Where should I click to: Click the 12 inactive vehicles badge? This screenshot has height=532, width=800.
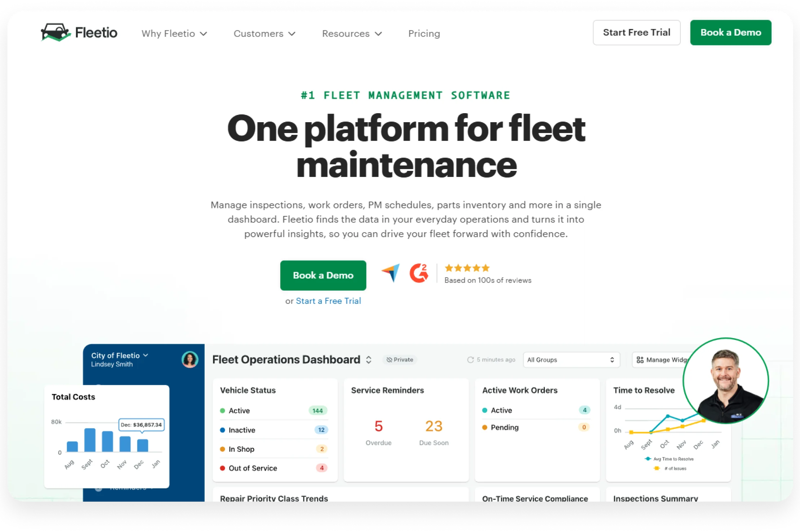(321, 430)
